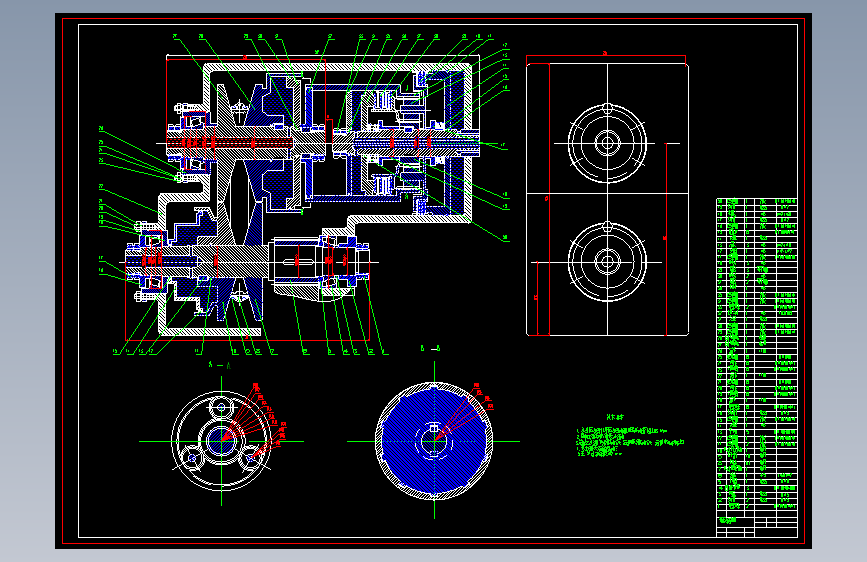Click the keyway at center of B—B view
The height and width of the screenshot is (562, 867).
(x=434, y=428)
